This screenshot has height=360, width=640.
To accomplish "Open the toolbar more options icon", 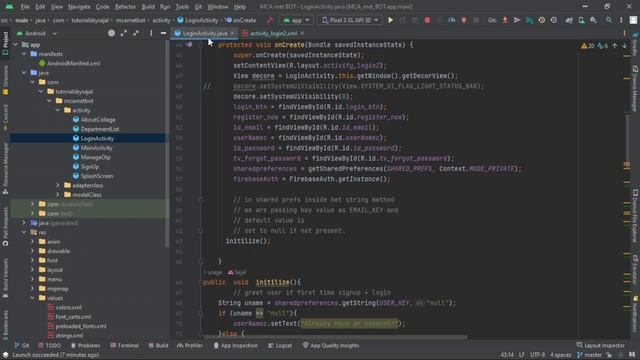I will coord(621,20).
